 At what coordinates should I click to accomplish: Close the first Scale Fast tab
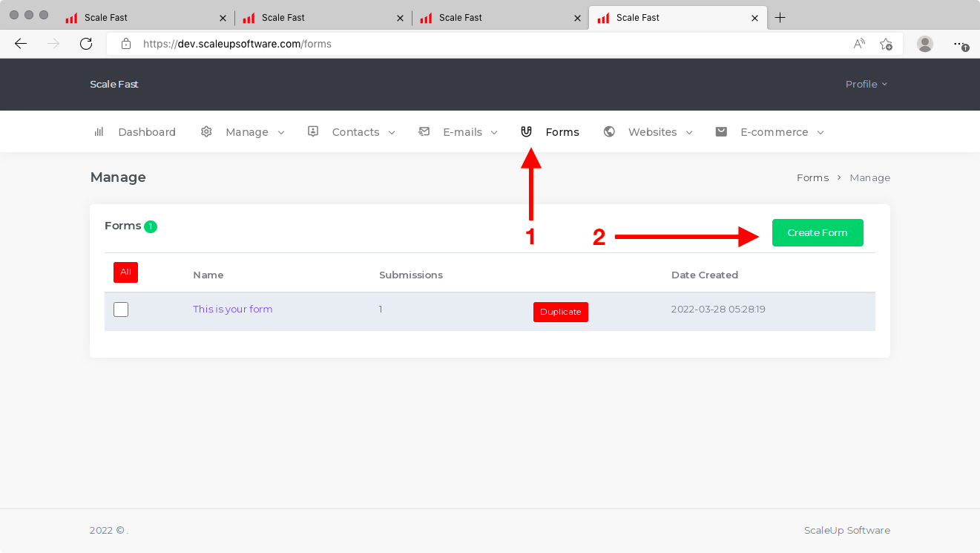point(223,18)
